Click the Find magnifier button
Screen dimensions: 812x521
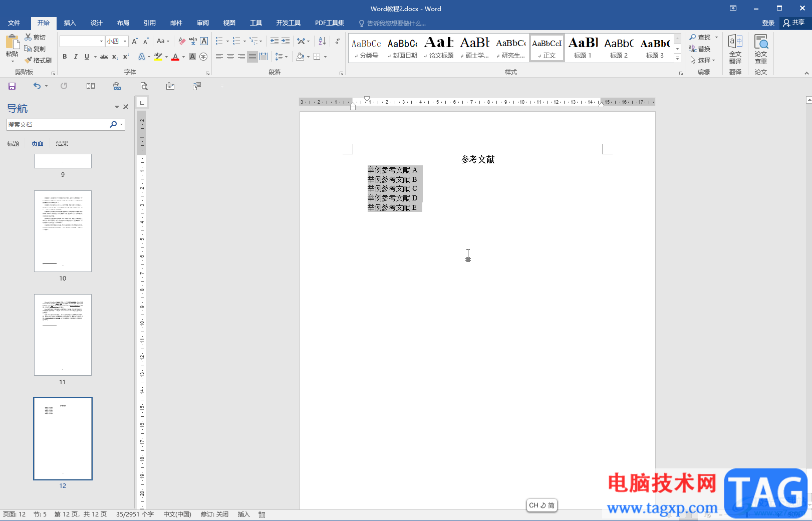(700, 38)
